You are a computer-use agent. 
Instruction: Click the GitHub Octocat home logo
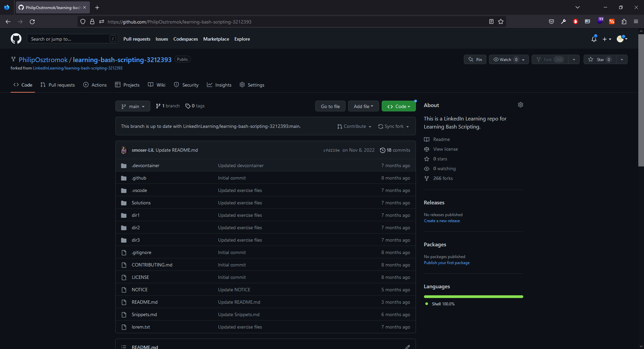(16, 39)
